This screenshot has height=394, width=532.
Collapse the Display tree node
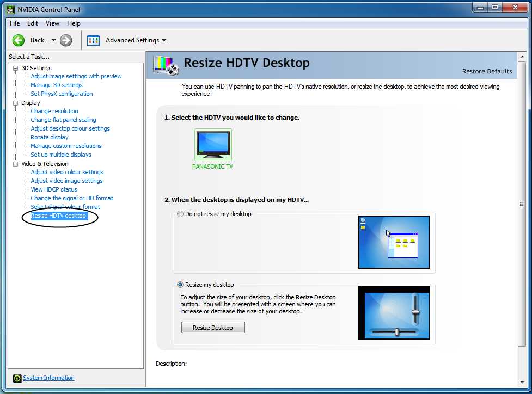(15, 103)
